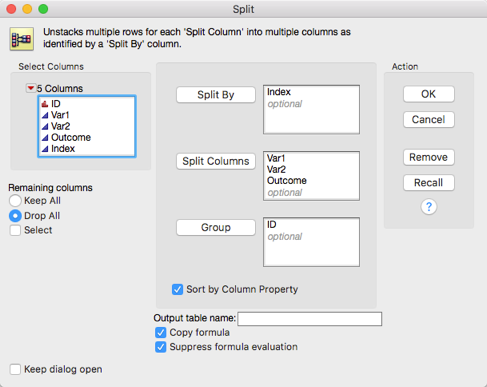Choose the Drop All radio button
The height and width of the screenshot is (387, 487).
coord(15,216)
